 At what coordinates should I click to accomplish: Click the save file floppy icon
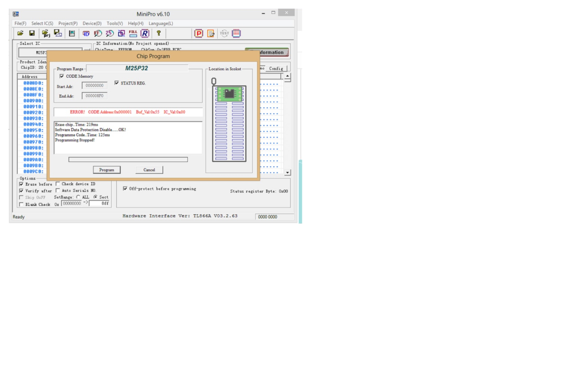[32, 33]
